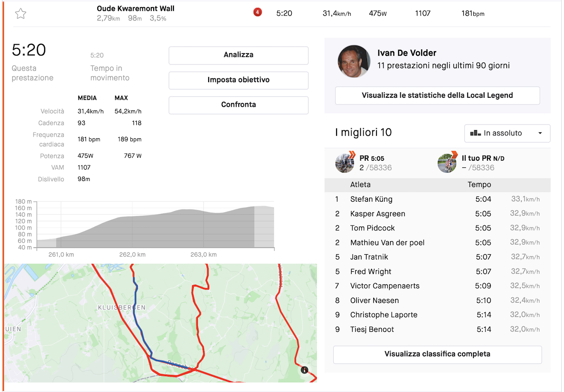Click Ivan De Volder's profile photo
This screenshot has width=564, height=392.
pos(353,61)
